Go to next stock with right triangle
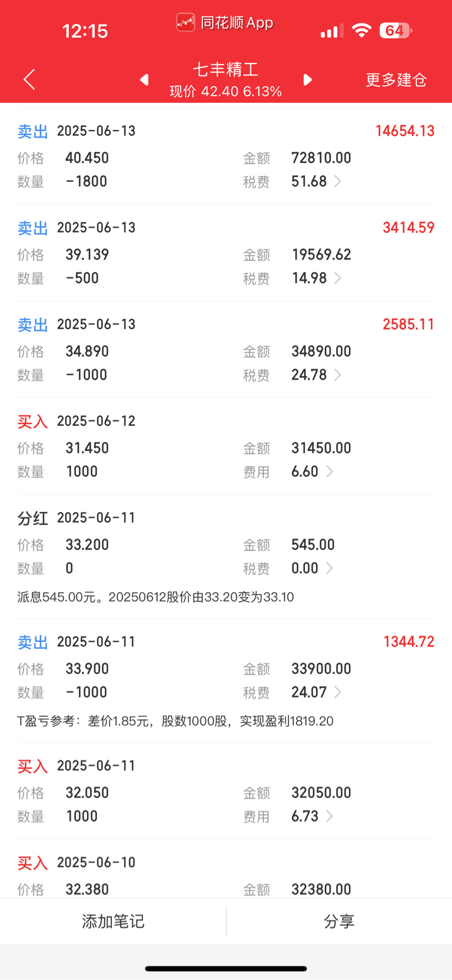 pyautogui.click(x=307, y=79)
